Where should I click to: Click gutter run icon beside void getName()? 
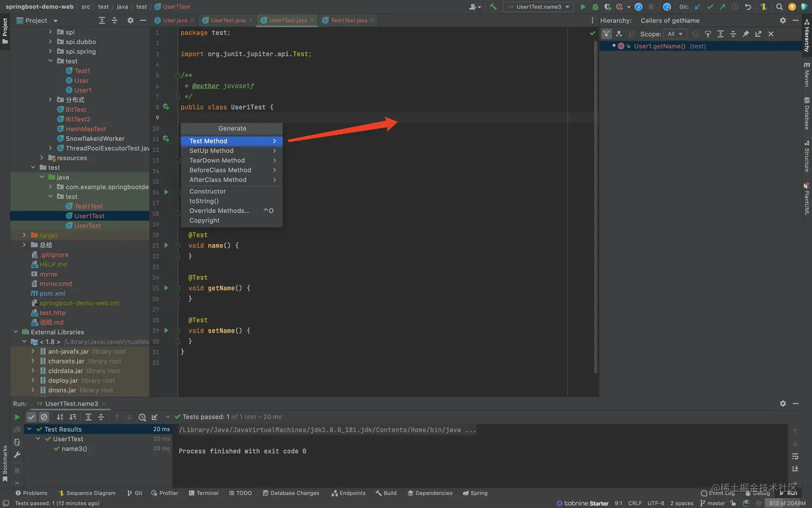166,288
